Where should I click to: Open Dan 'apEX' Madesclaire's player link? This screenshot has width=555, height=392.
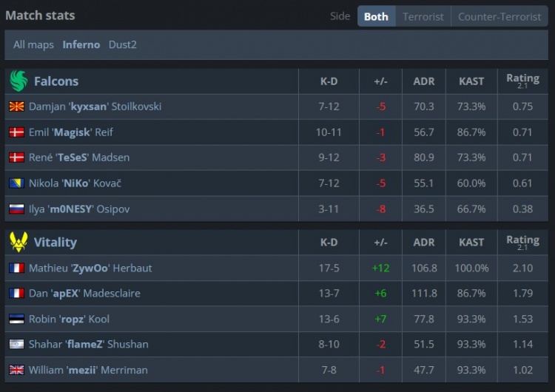(x=84, y=294)
